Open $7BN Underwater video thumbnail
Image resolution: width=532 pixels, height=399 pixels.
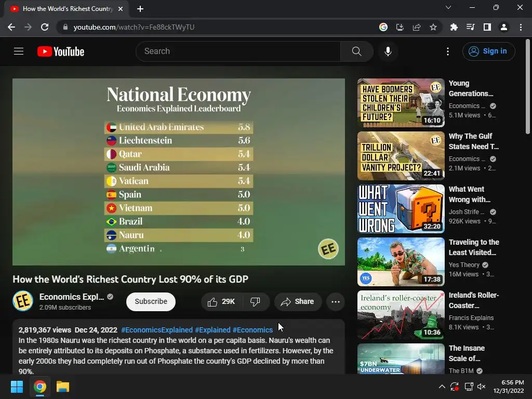tap(401, 358)
